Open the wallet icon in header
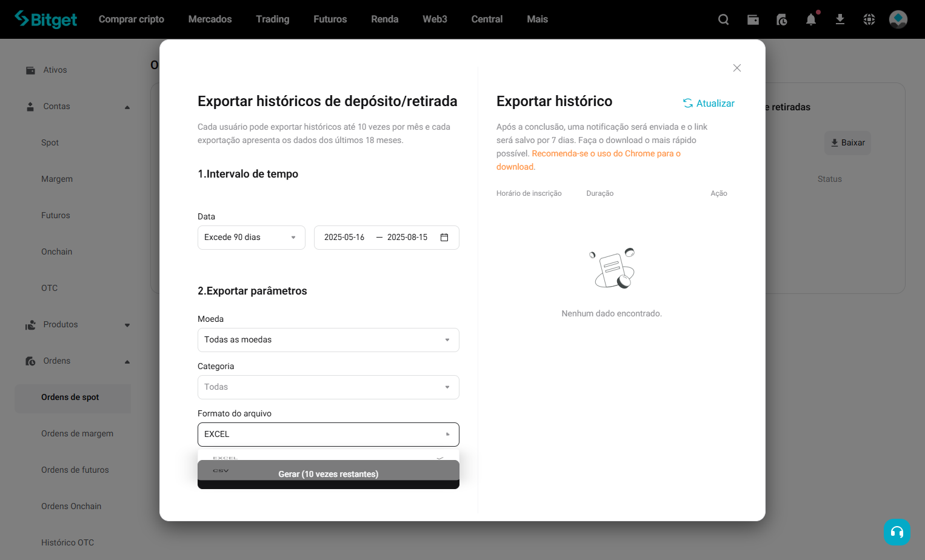Screen dimensions: 925x560 click(753, 19)
